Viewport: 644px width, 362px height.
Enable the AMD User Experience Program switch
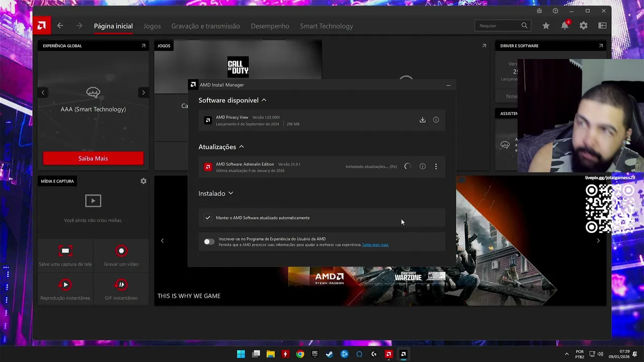[x=209, y=242]
